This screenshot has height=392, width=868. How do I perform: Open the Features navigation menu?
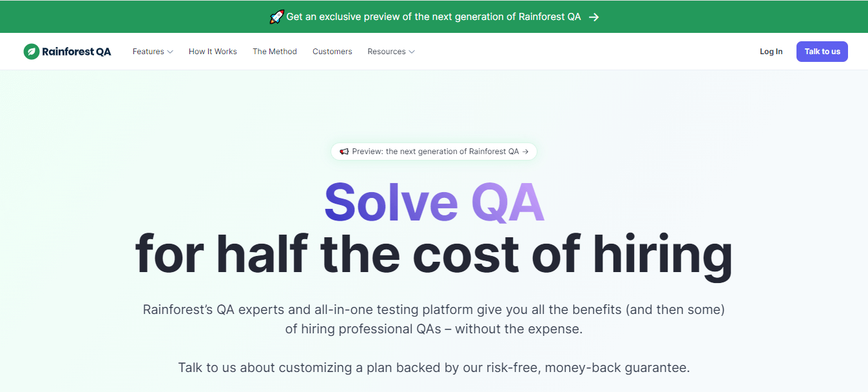coord(149,51)
